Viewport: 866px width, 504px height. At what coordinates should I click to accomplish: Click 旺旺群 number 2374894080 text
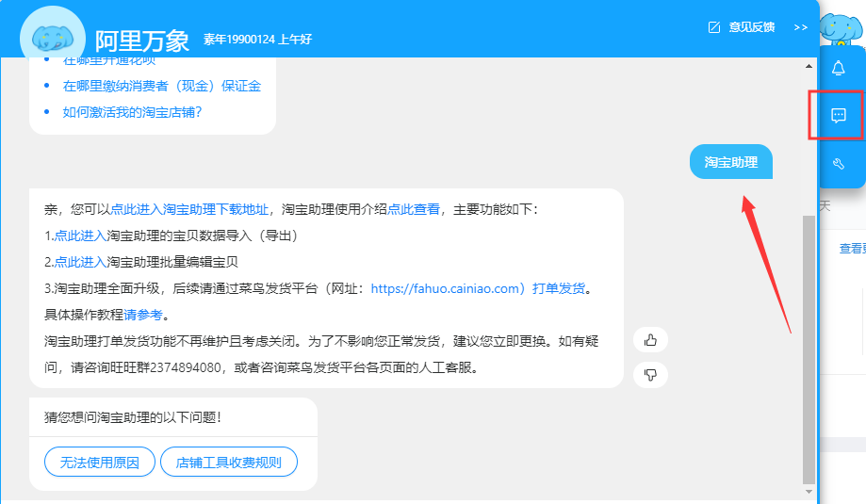pos(186,367)
